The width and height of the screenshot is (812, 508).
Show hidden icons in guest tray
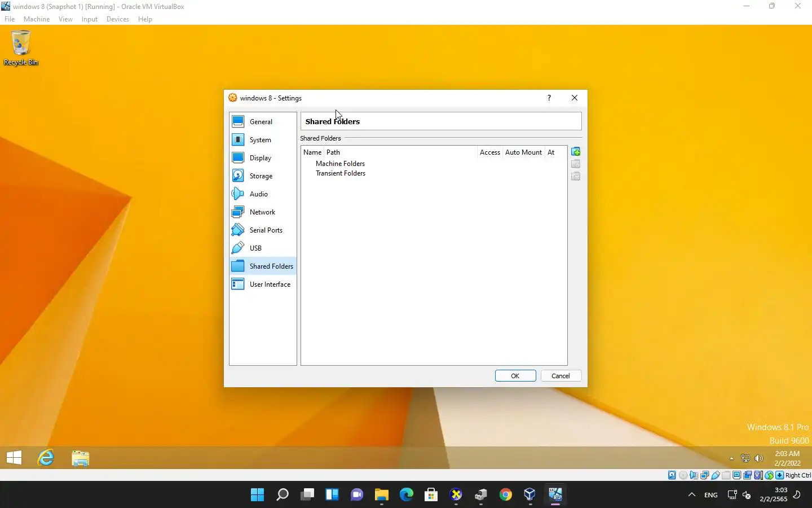731,458
